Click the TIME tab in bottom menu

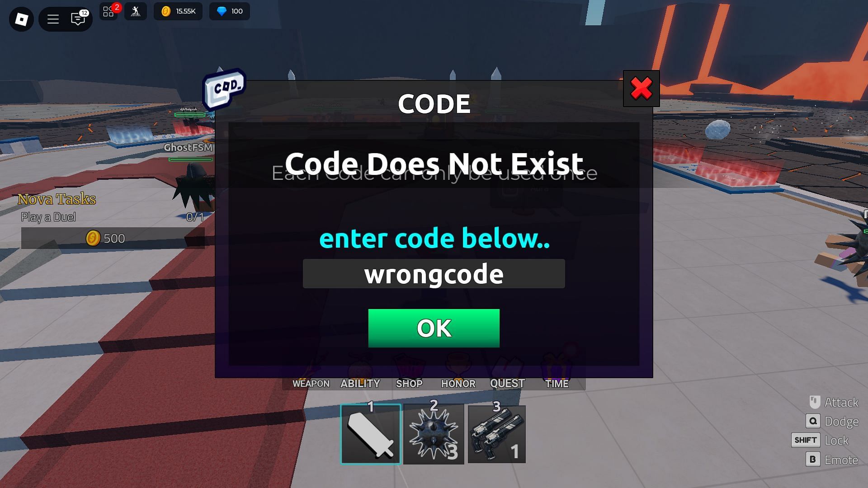click(556, 383)
